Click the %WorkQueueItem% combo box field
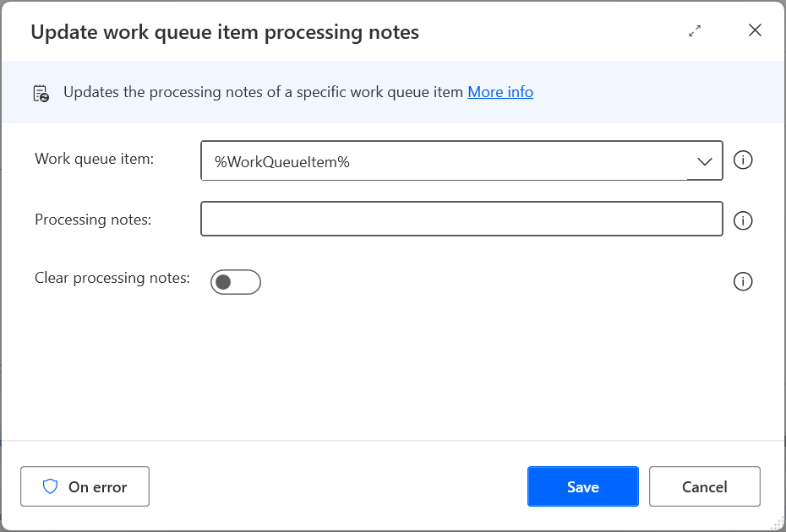This screenshot has height=532, width=786. click(444, 161)
